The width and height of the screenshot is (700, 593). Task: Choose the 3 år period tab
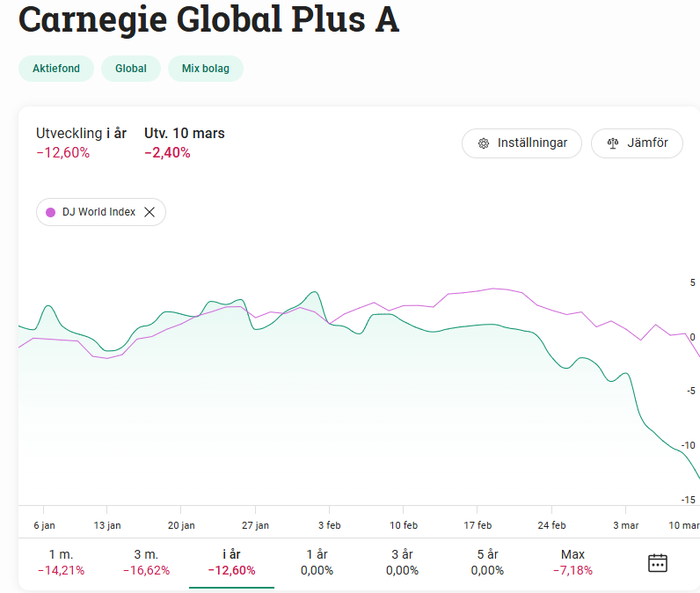402,562
